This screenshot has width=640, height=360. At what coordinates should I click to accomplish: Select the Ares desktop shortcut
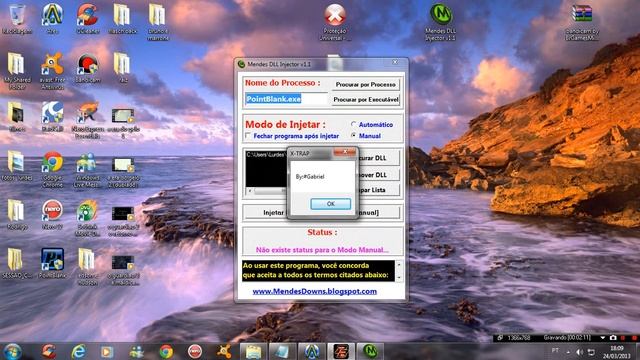(x=52, y=19)
